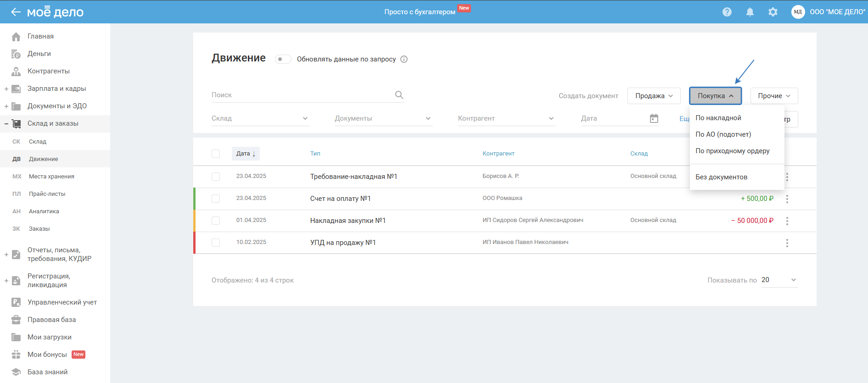Open the help question mark icon
Screen dimensions: 868x383
pyautogui.click(x=727, y=12)
